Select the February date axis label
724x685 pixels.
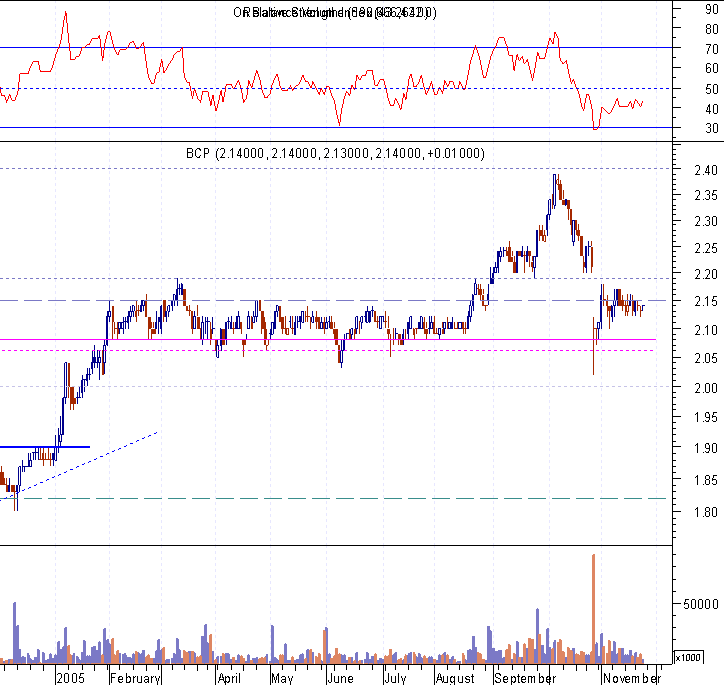click(135, 678)
